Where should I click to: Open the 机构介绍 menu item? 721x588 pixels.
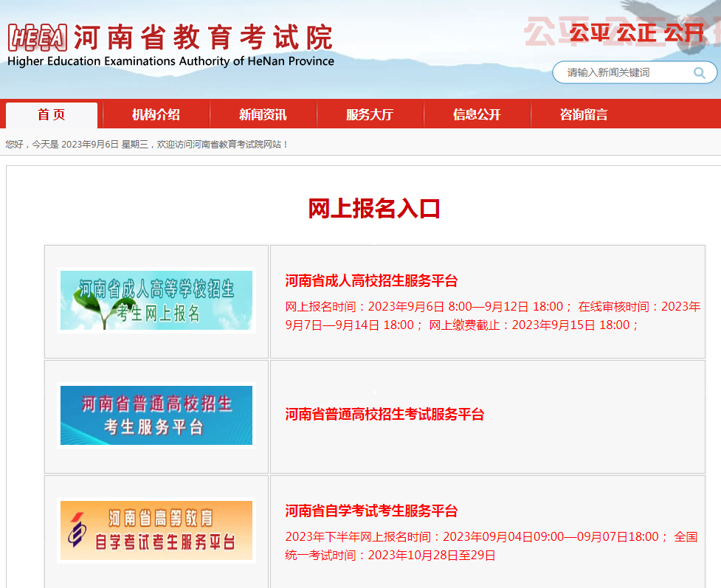pos(157,114)
